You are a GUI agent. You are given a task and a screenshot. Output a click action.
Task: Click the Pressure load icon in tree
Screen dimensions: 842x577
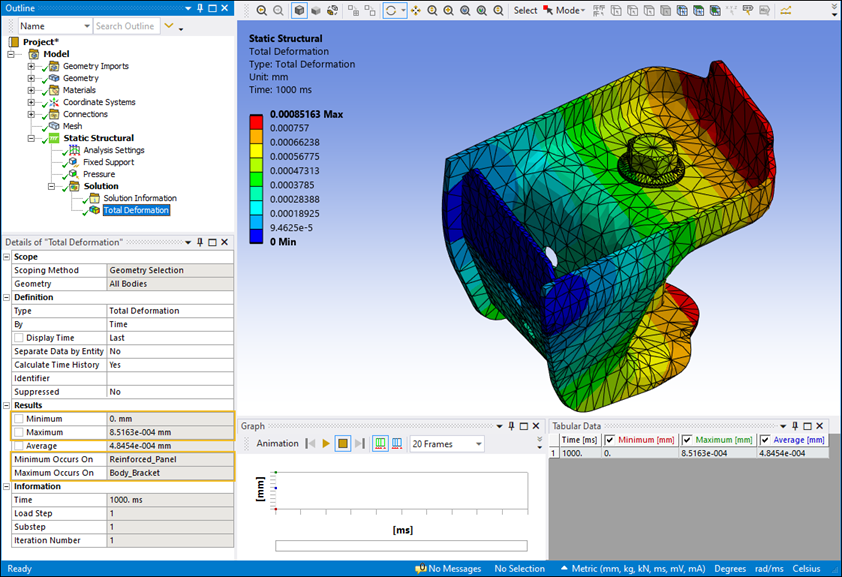pyautogui.click(x=73, y=174)
